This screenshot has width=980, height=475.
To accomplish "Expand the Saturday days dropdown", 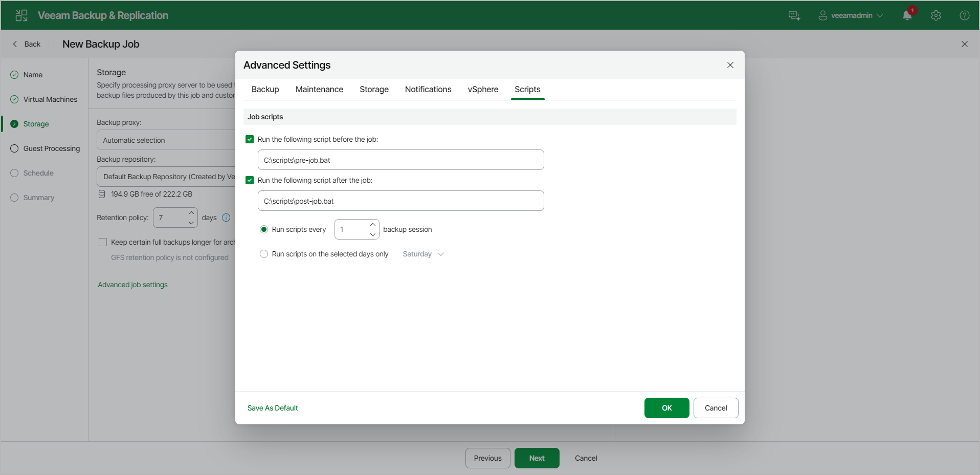I will (424, 254).
